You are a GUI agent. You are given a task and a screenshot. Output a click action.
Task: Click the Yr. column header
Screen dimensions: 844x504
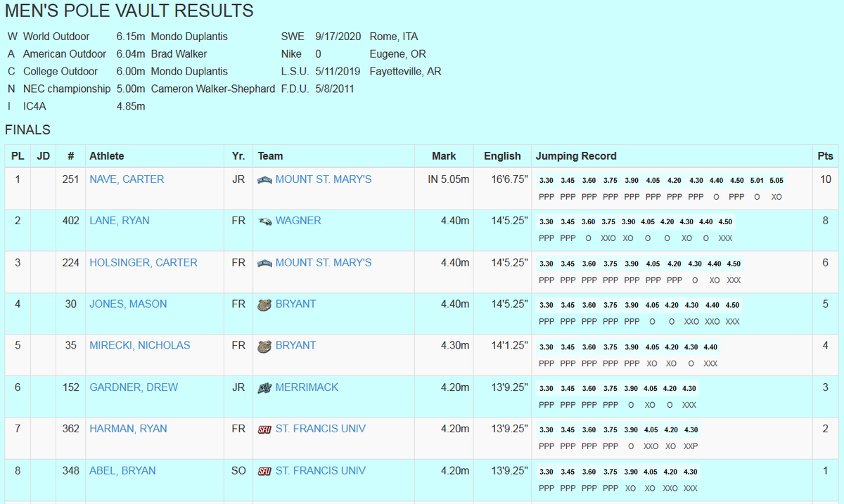pos(238,156)
